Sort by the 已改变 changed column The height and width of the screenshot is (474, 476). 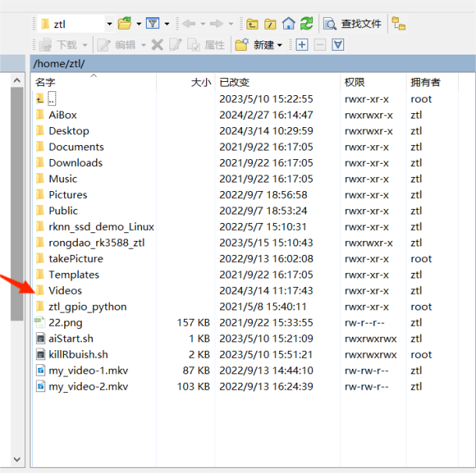[278, 82]
